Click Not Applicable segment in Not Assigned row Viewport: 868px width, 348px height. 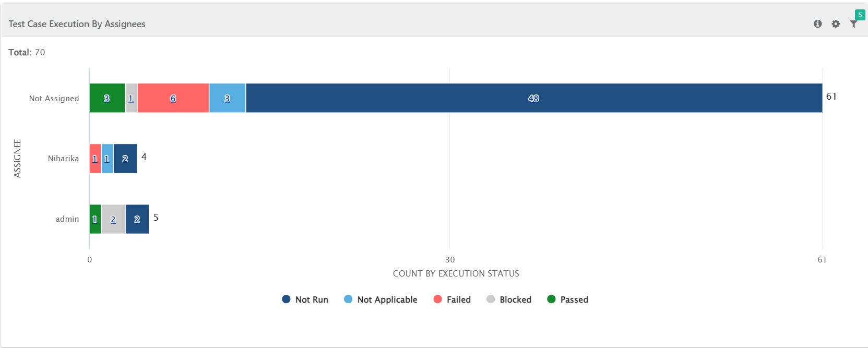(x=227, y=98)
